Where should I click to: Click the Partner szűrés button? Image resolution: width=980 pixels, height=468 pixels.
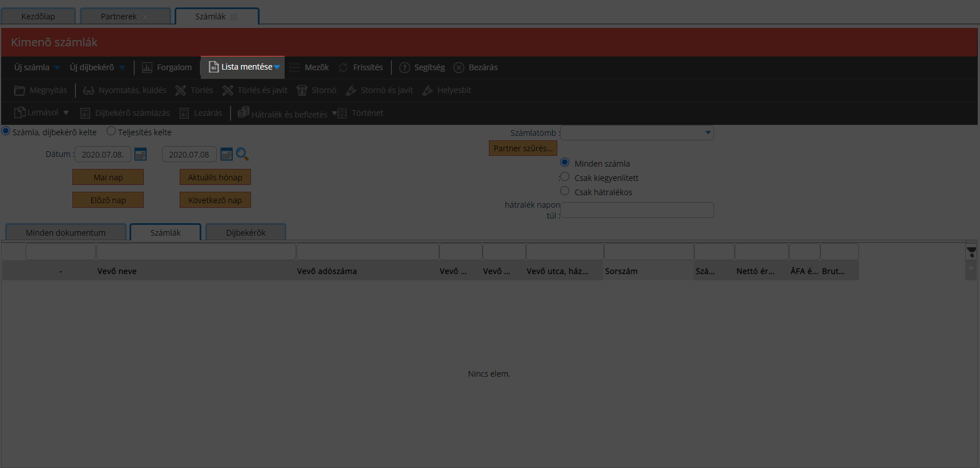click(523, 148)
